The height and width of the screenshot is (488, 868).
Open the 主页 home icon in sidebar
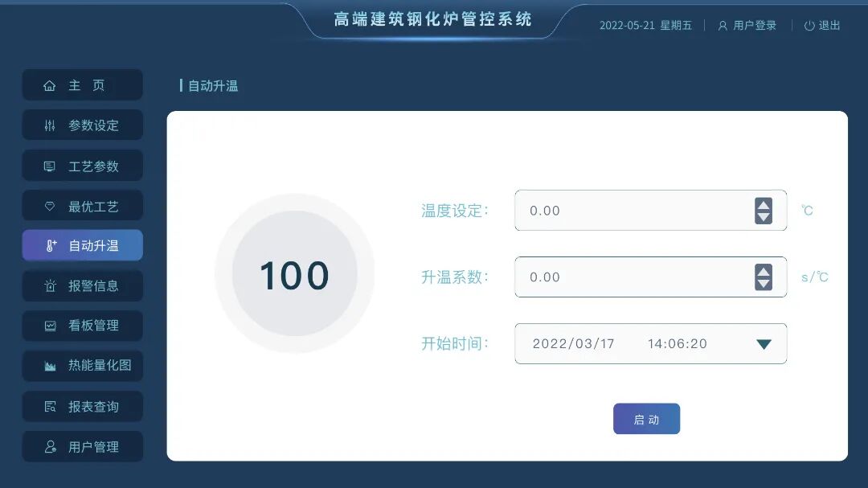tap(50, 84)
